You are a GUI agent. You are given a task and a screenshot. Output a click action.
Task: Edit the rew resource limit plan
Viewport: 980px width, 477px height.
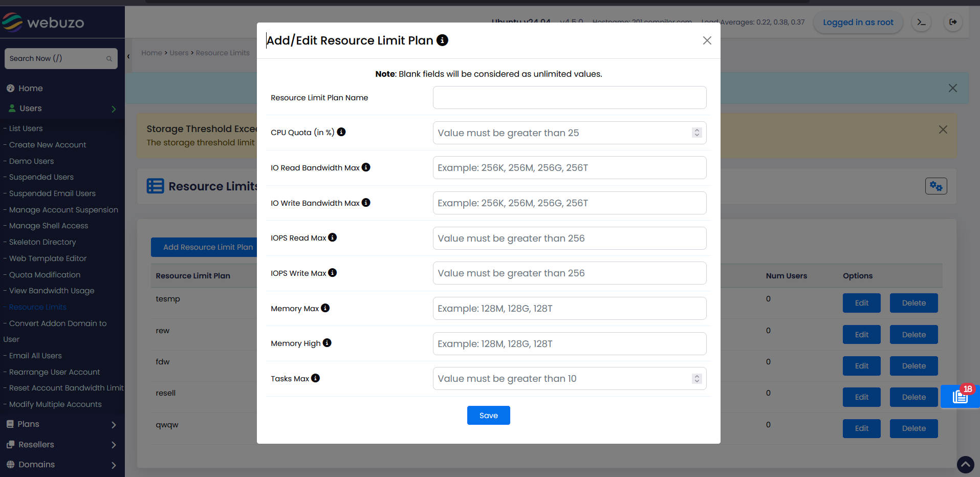pyautogui.click(x=862, y=335)
